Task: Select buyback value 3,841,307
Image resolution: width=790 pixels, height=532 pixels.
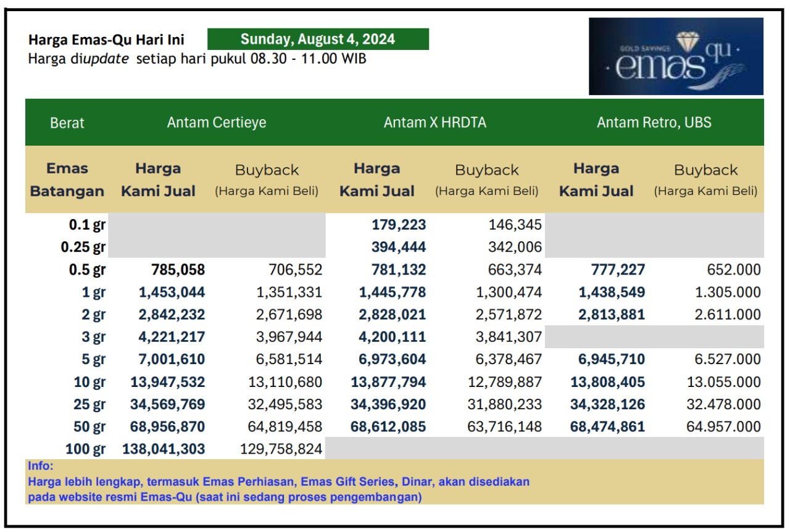Action: point(509,337)
